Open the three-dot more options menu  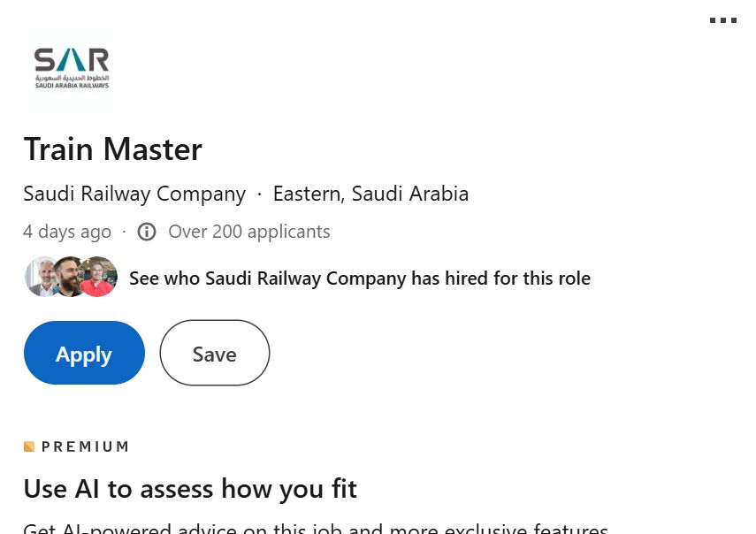click(x=722, y=20)
